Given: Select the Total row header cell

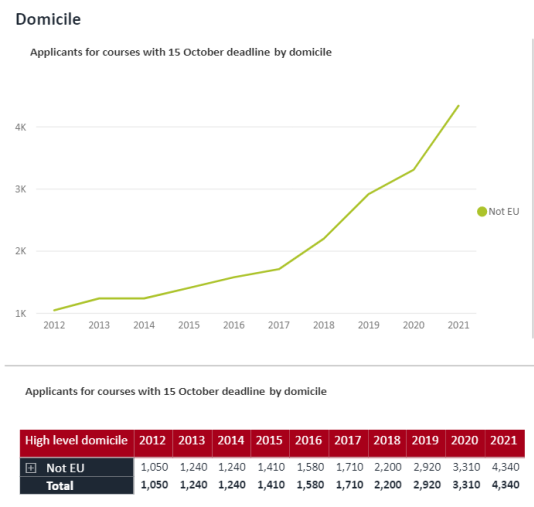Looking at the screenshot, I should point(77,486).
